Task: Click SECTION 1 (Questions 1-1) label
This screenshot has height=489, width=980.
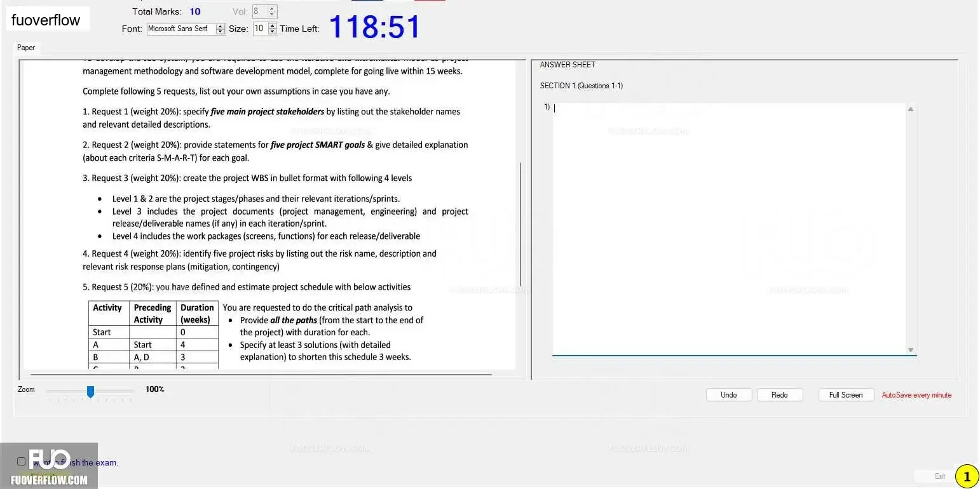Action: click(582, 86)
